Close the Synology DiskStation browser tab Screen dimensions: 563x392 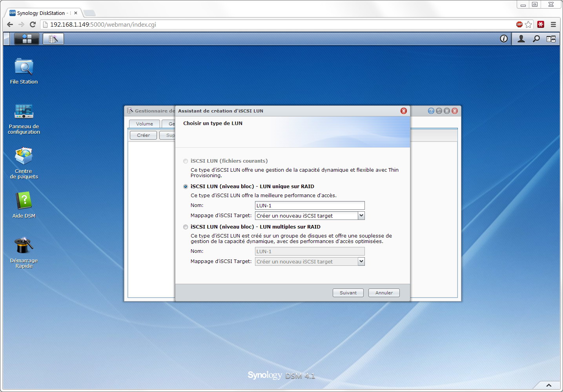(76, 13)
